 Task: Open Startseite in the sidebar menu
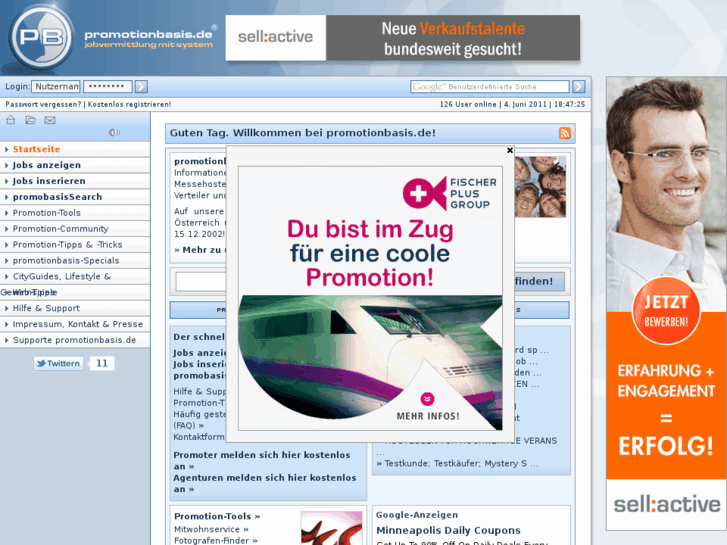tap(37, 149)
